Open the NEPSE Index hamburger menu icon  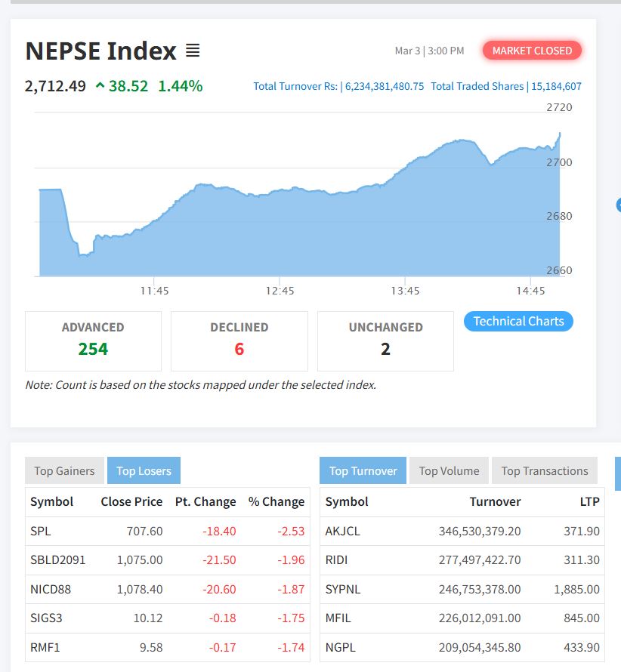(193, 51)
